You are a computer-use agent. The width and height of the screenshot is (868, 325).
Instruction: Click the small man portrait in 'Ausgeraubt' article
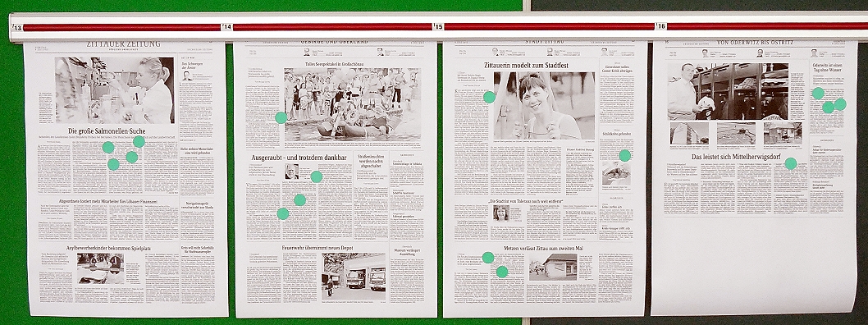tap(292, 172)
